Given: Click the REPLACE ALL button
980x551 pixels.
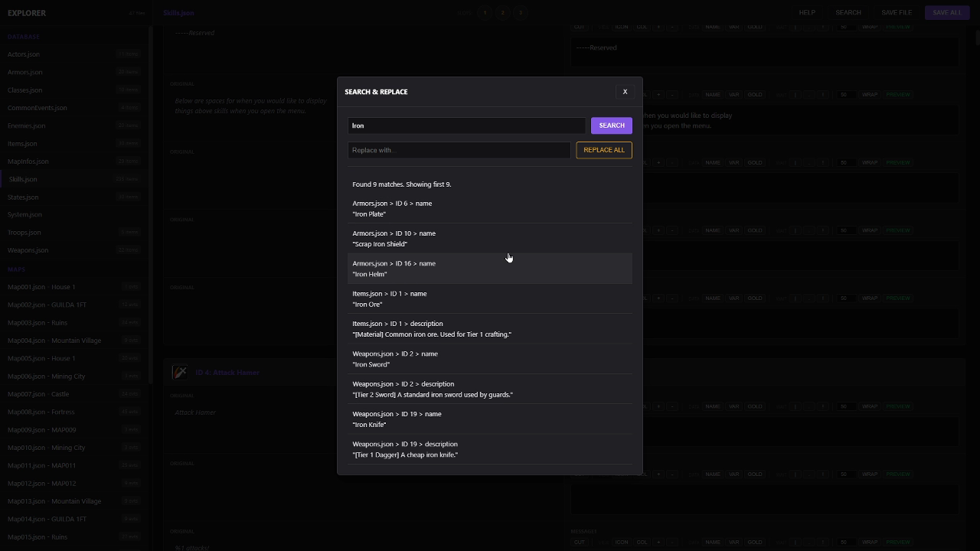Looking at the screenshot, I should pyautogui.click(x=604, y=150).
